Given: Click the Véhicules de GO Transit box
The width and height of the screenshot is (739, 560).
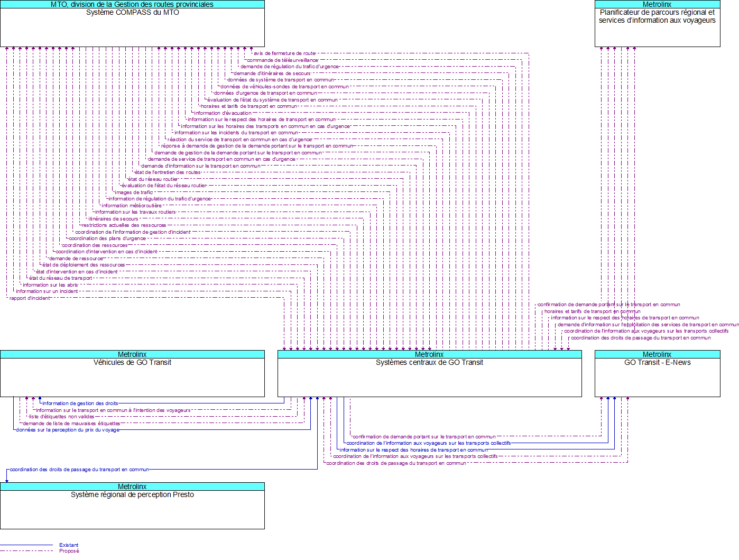Looking at the screenshot, I should pyautogui.click(x=132, y=378).
